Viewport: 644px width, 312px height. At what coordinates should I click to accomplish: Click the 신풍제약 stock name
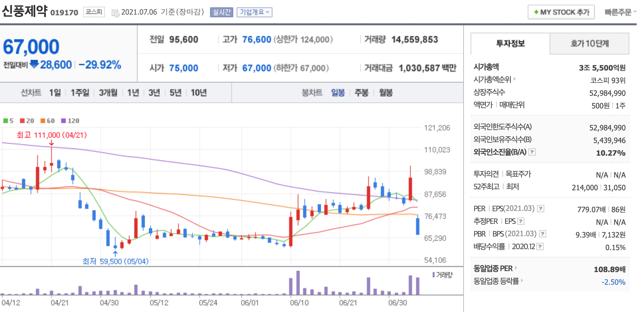point(25,11)
